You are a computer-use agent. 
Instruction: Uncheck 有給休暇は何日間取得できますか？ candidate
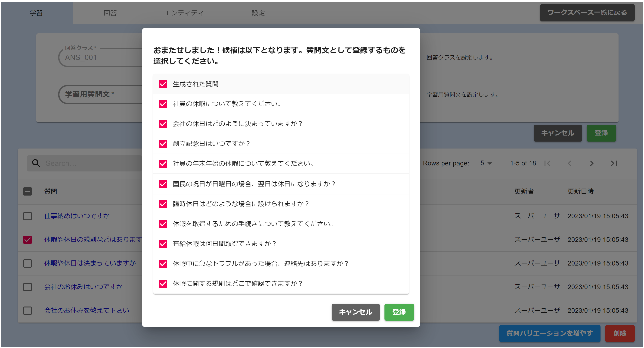pos(163,244)
